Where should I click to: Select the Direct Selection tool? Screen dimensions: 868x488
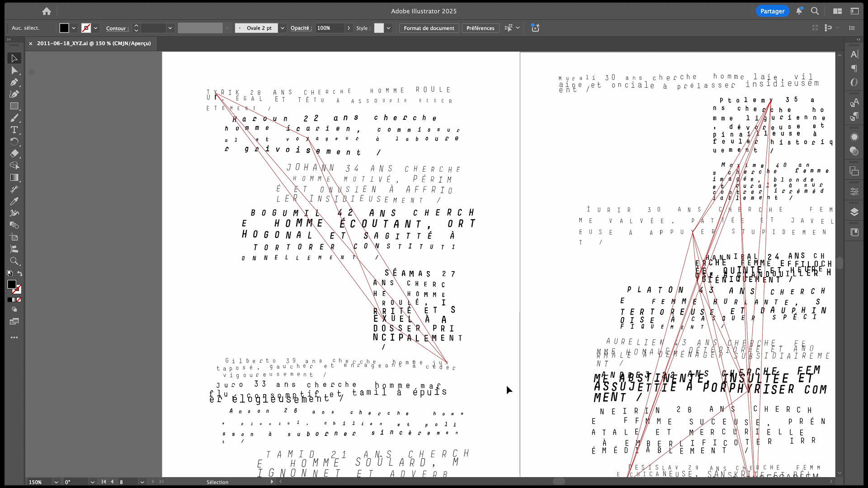14,70
